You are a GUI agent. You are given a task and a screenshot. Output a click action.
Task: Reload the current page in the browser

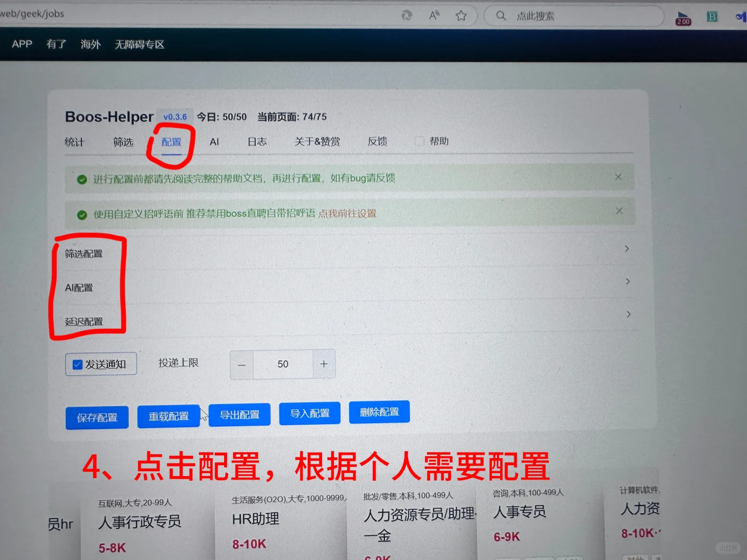[x=407, y=15]
